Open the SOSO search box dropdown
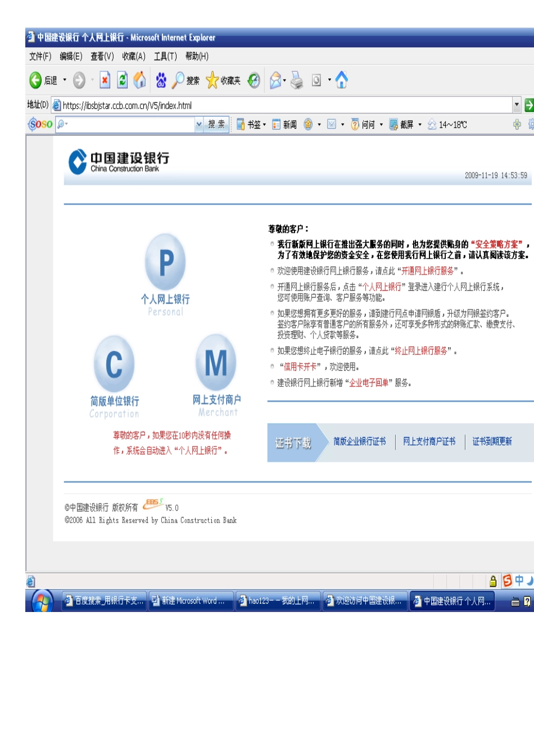This screenshot has height=756, width=534. tap(199, 124)
